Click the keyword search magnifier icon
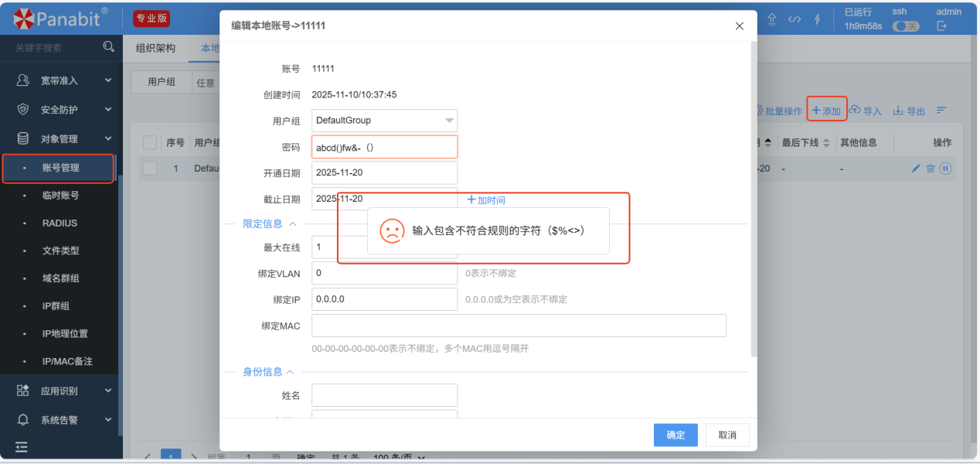980x464 pixels. [x=108, y=47]
